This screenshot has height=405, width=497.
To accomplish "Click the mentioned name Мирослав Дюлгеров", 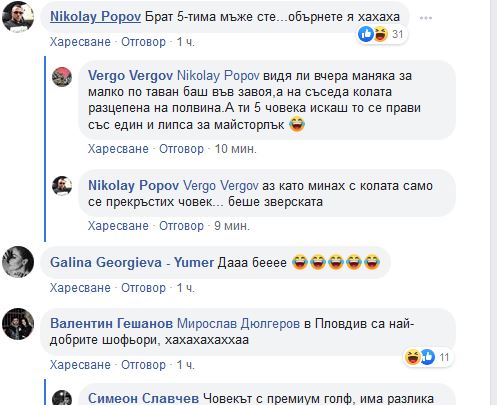I will click(x=238, y=323).
